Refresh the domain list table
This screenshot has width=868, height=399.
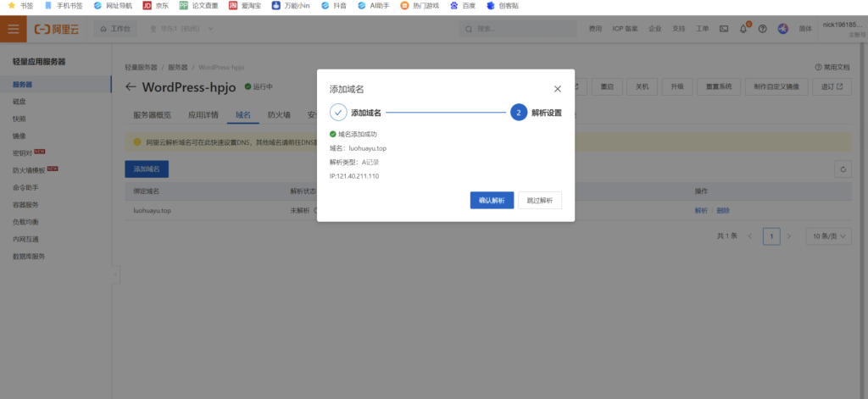(x=843, y=169)
